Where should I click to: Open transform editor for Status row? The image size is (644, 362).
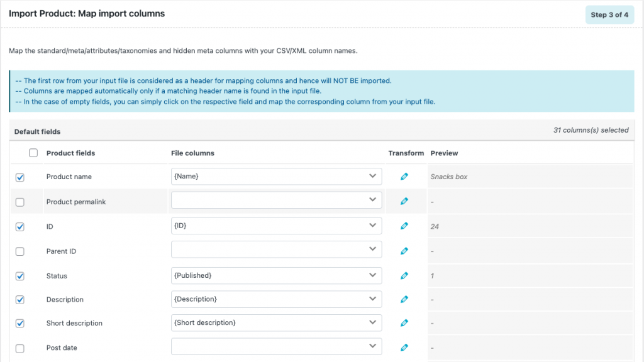coord(404,275)
